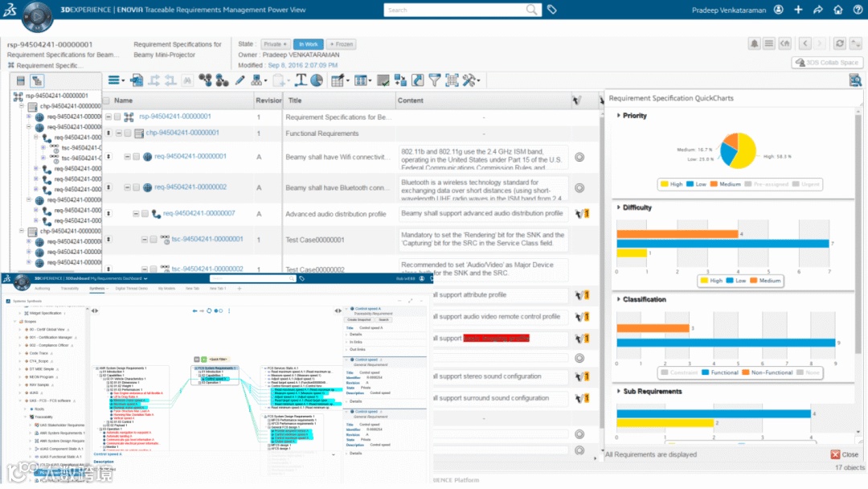Click the top search input field

tap(455, 10)
